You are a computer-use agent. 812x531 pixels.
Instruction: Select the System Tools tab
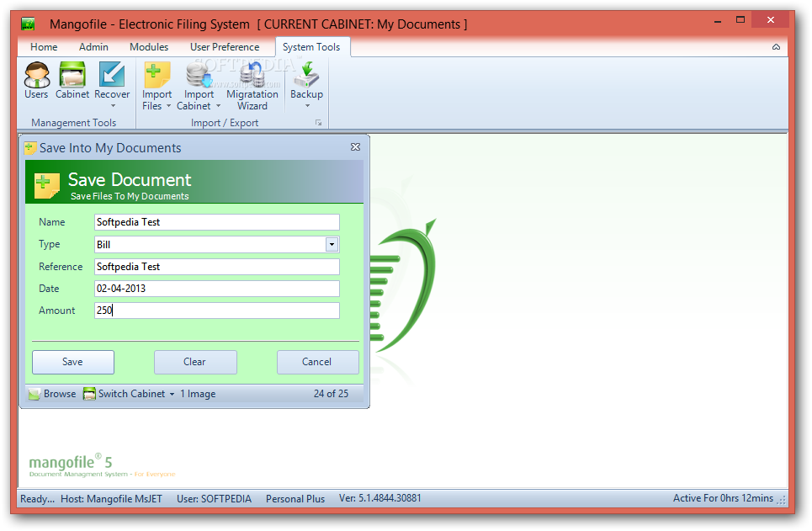[311, 47]
